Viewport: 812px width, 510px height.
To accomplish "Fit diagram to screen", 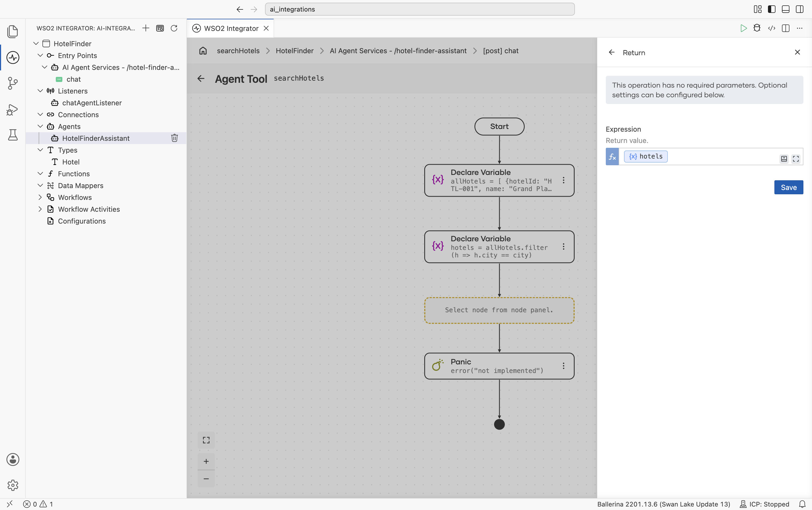I will (206, 440).
